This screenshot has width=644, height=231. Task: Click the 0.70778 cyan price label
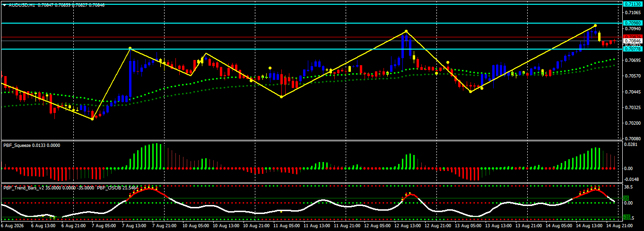tap(632, 49)
